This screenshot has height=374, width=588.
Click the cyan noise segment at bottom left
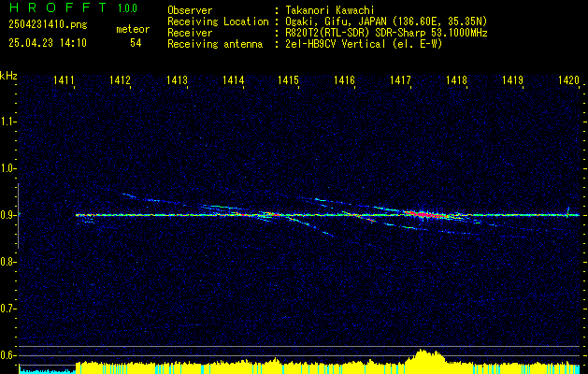[48, 371]
